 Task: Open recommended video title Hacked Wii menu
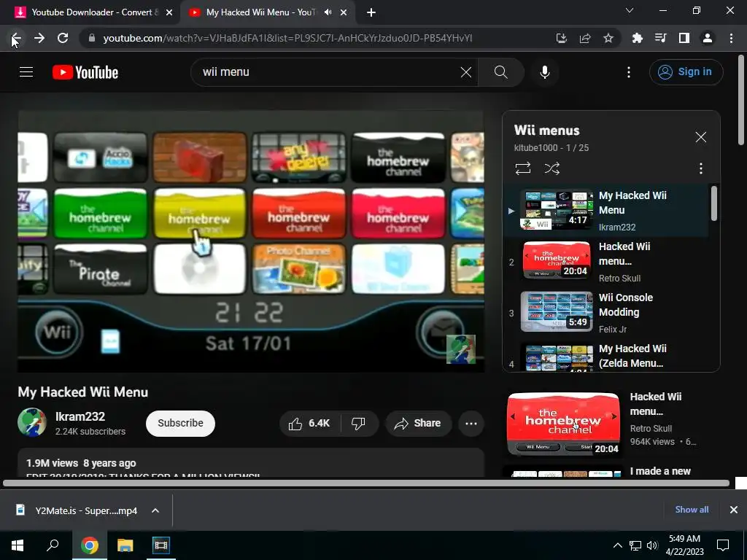(656, 404)
